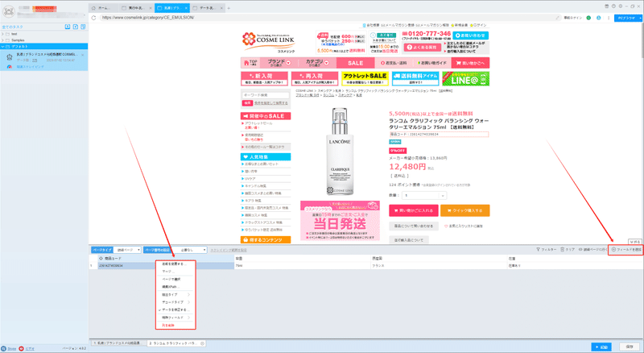644x353 pixels.
Task: Reload the page with the refresh icon
Action: point(93,18)
